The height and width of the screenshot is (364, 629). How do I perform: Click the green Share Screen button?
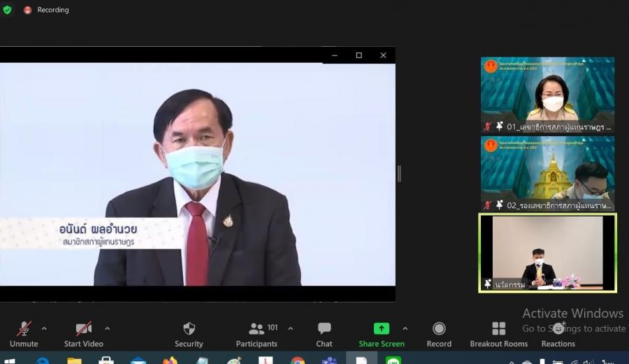click(381, 333)
